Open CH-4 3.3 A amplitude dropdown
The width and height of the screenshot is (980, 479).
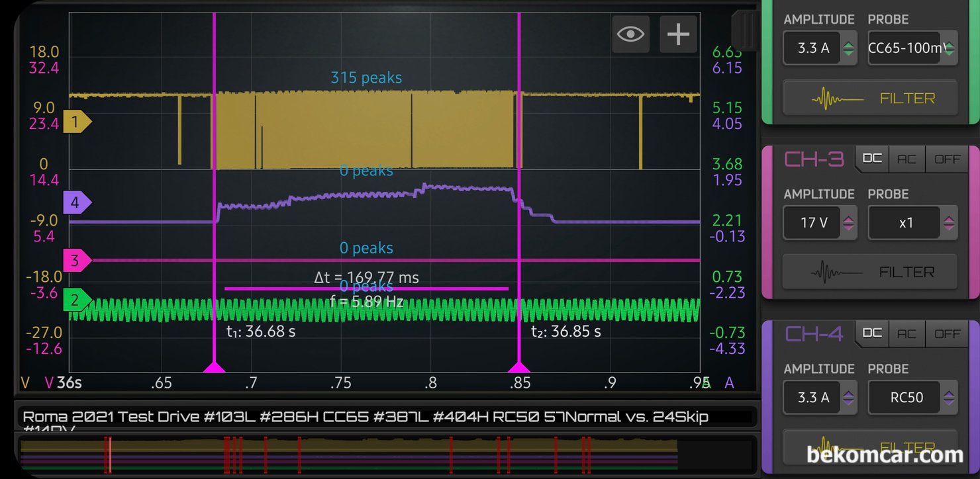[x=820, y=398]
